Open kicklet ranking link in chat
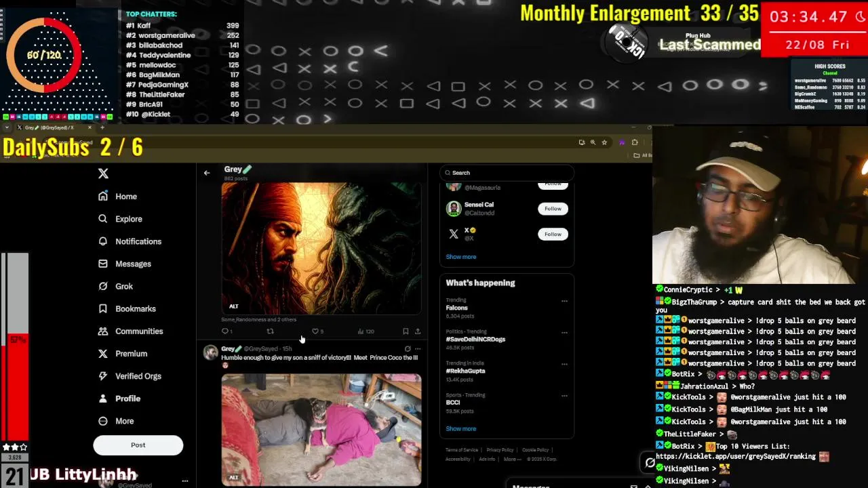Viewport: 868px width, 488px height. pyautogui.click(x=736, y=456)
